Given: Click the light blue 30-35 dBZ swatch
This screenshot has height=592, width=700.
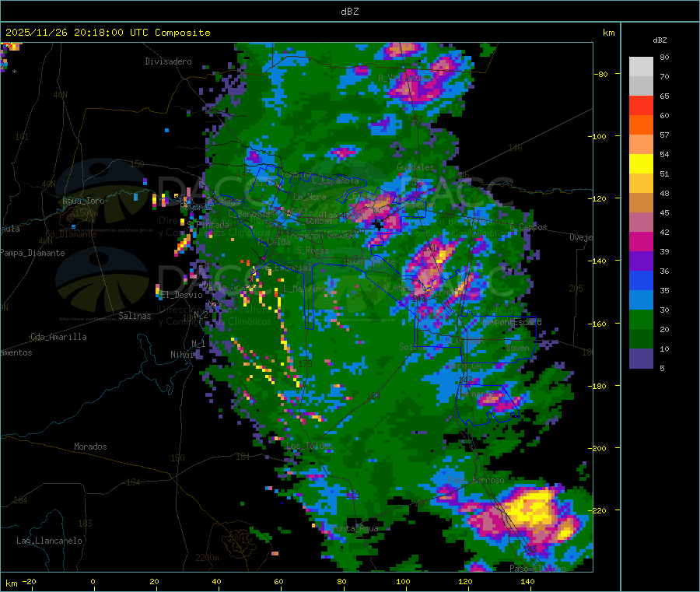Looking at the screenshot, I should [x=641, y=300].
